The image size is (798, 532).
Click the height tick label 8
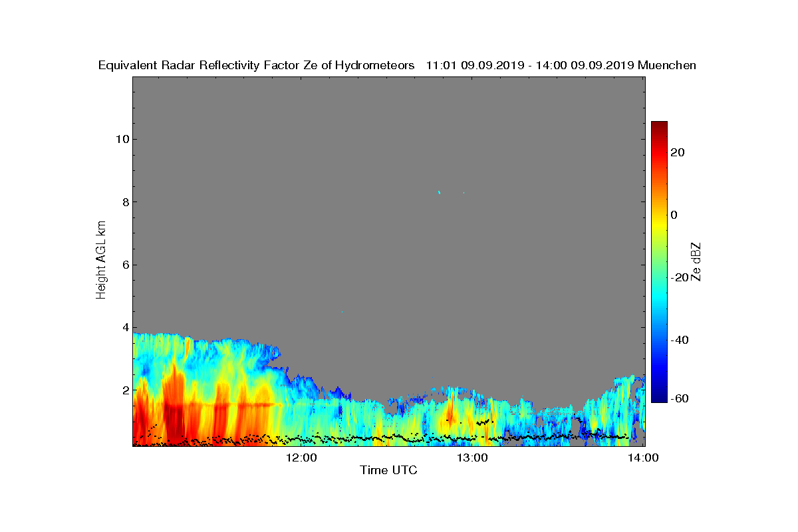[124, 202]
